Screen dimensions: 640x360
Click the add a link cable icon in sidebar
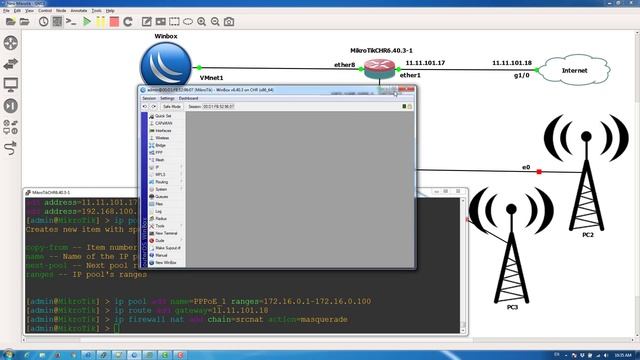click(x=11, y=148)
